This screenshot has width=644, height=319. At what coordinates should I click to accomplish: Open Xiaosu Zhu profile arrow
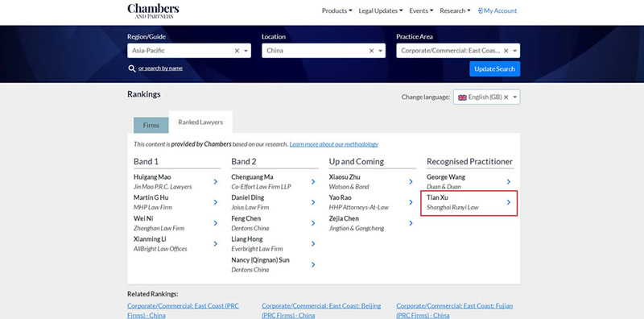click(x=411, y=182)
